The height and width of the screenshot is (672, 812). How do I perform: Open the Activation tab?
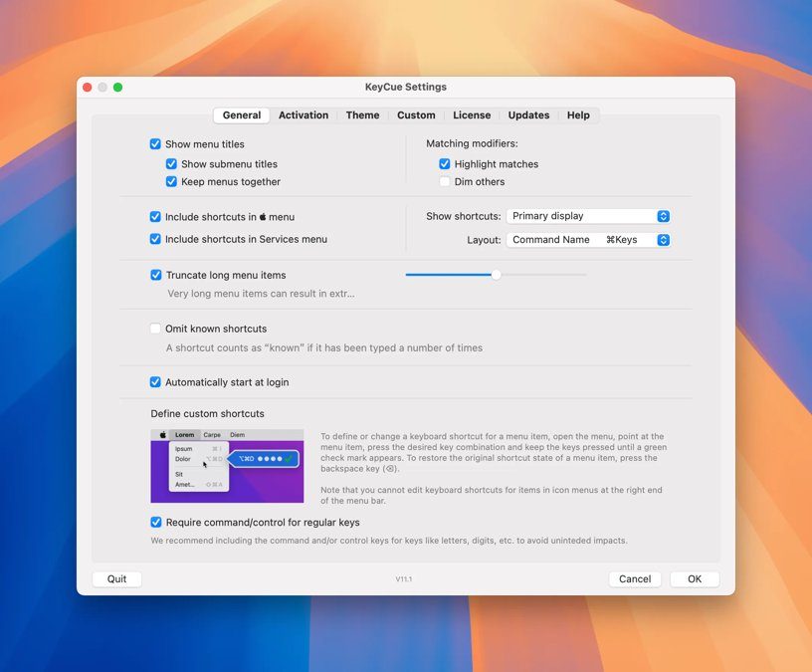[x=304, y=115]
